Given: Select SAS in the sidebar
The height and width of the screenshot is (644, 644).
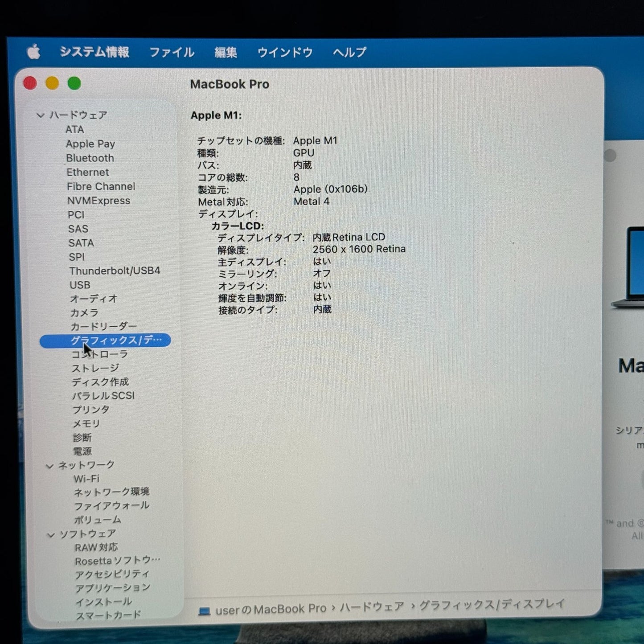Looking at the screenshot, I should [78, 229].
